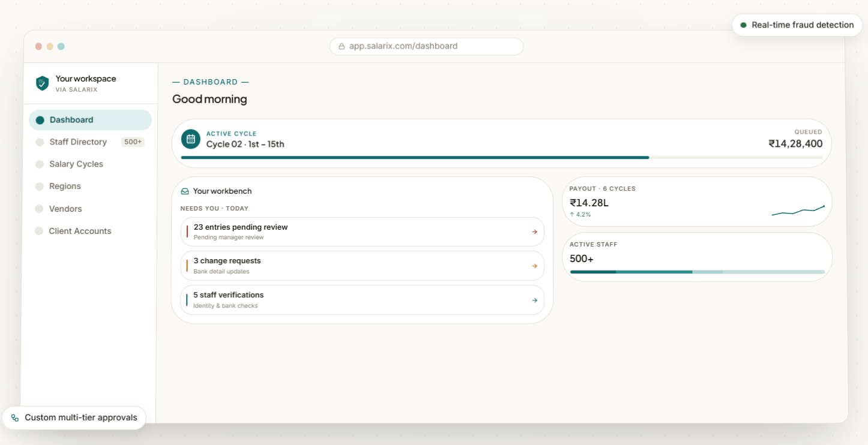
Task: Click the arrow on 5 staff verifications row
Action: click(x=534, y=300)
